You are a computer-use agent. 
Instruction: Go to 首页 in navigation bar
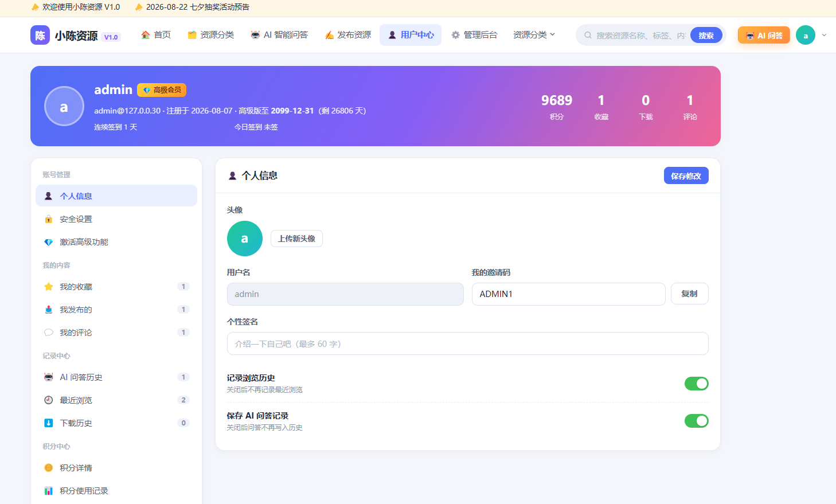[156, 35]
